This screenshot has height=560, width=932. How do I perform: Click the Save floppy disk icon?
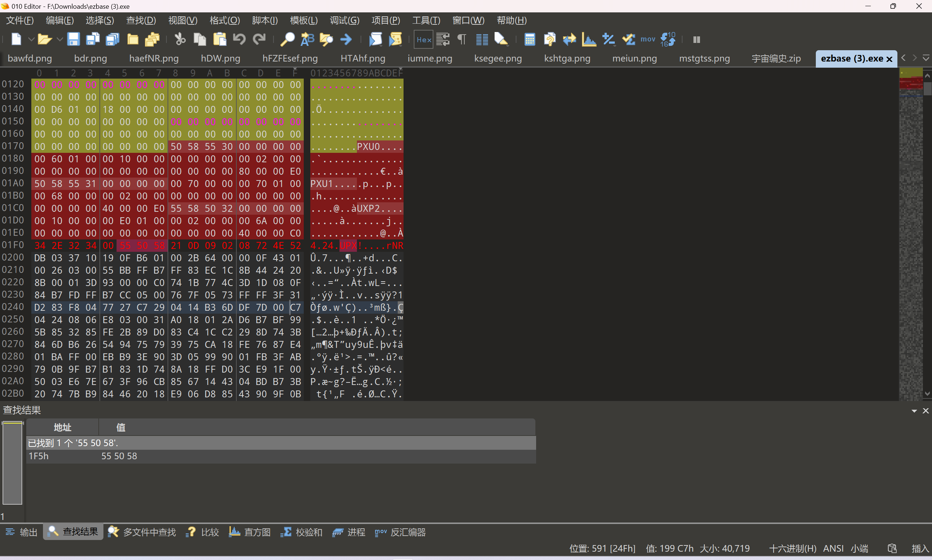73,39
